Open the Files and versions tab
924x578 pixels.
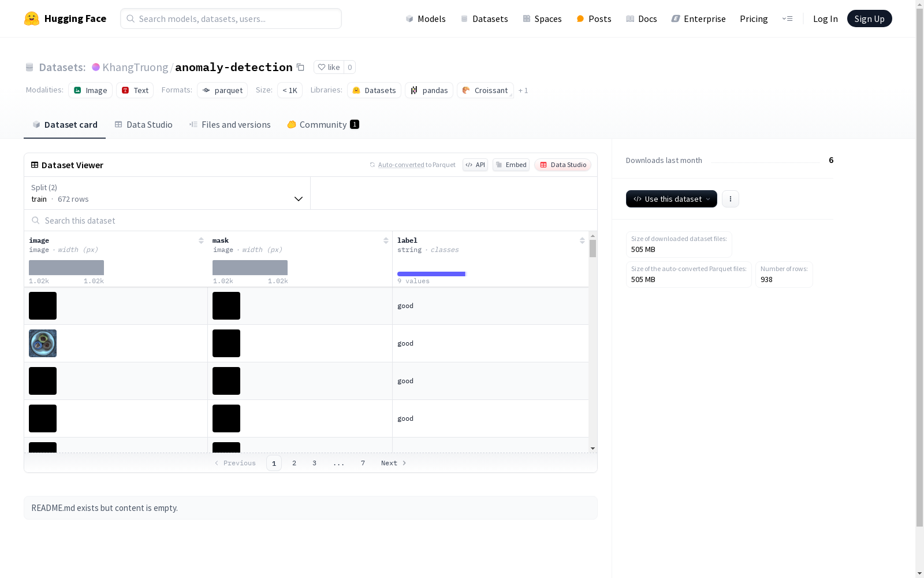coord(230,124)
